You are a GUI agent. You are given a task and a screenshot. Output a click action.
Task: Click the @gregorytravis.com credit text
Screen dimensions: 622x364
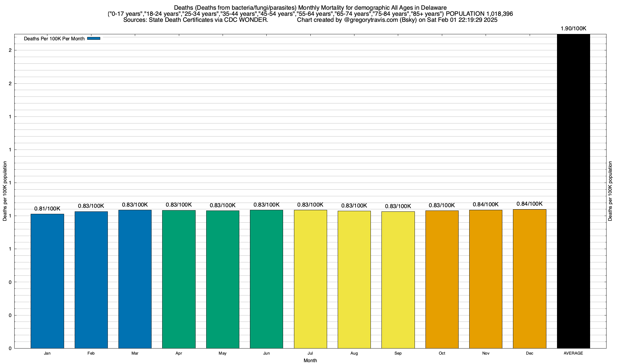pos(371,20)
